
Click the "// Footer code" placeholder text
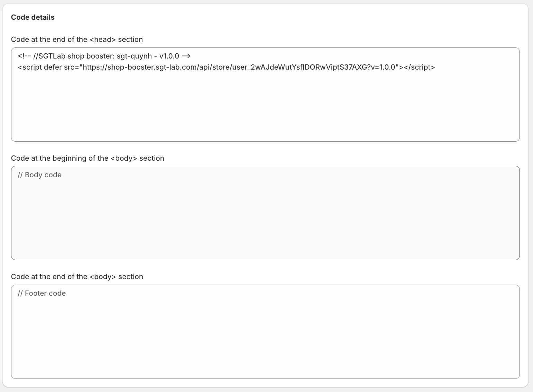(x=42, y=293)
